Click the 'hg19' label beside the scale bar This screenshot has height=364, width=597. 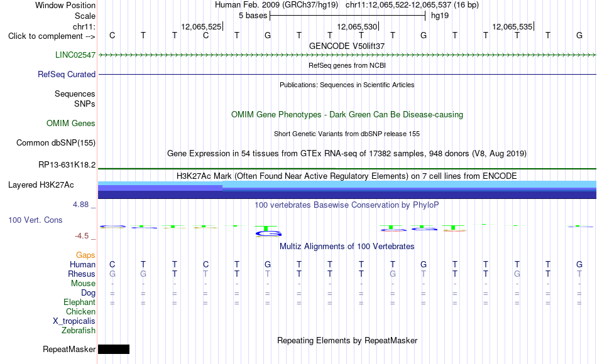(x=440, y=16)
